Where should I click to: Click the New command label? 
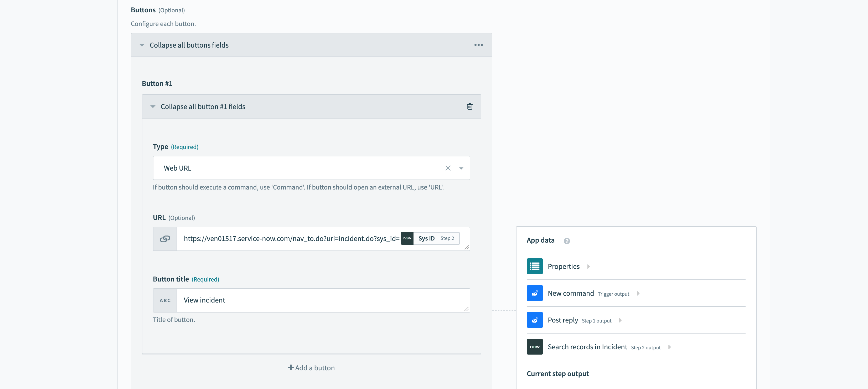pyautogui.click(x=571, y=293)
